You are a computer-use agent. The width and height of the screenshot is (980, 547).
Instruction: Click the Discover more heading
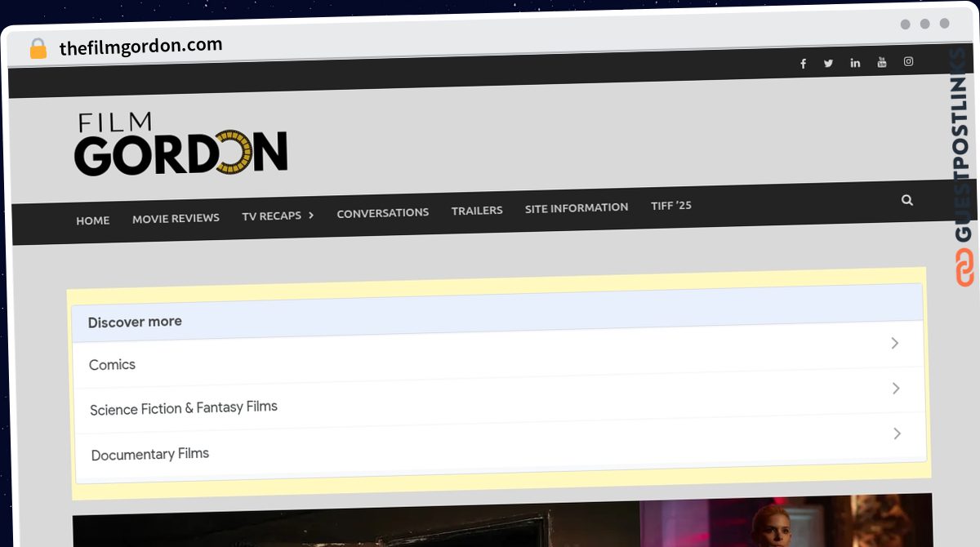(x=135, y=322)
